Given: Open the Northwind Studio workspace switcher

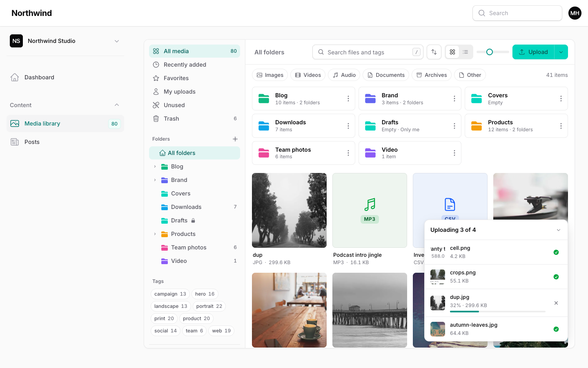Looking at the screenshot, I should tap(65, 41).
